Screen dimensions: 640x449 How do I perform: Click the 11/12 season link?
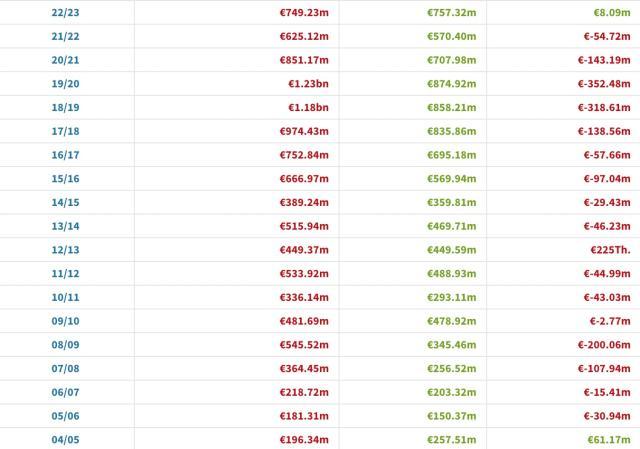point(65,274)
